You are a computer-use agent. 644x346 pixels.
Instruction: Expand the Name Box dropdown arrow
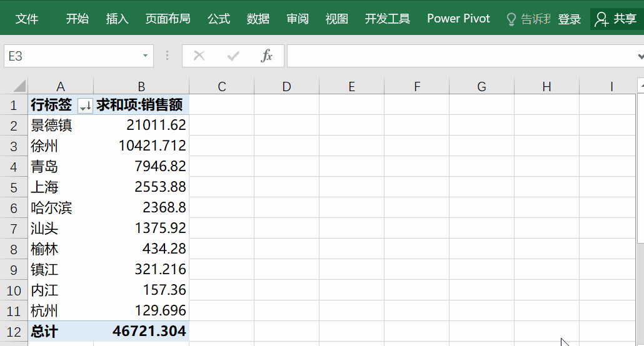coord(145,56)
